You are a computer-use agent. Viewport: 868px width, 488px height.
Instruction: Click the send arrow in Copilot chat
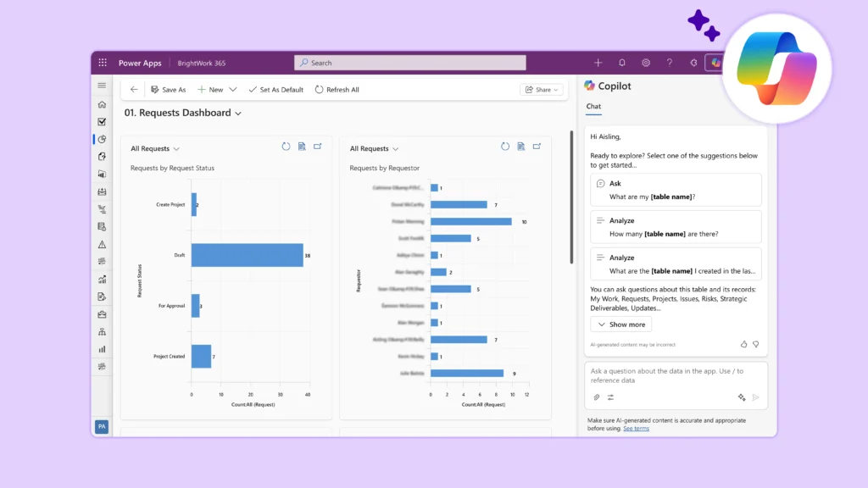click(x=755, y=397)
